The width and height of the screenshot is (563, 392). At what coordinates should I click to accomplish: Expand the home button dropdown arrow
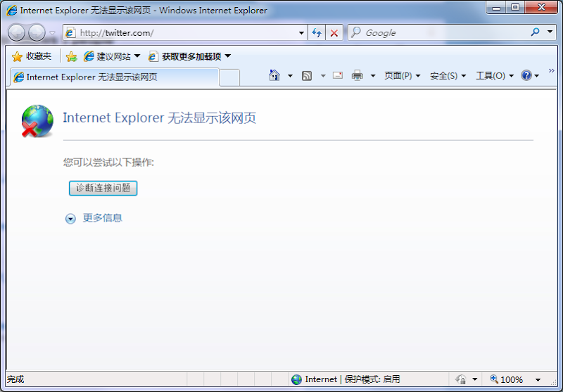[290, 76]
